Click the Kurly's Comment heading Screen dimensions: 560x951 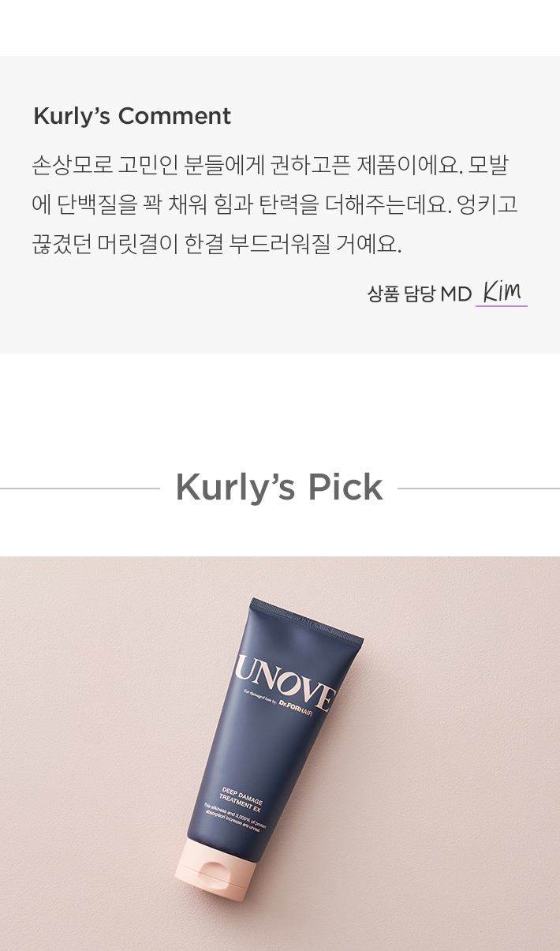132,116
